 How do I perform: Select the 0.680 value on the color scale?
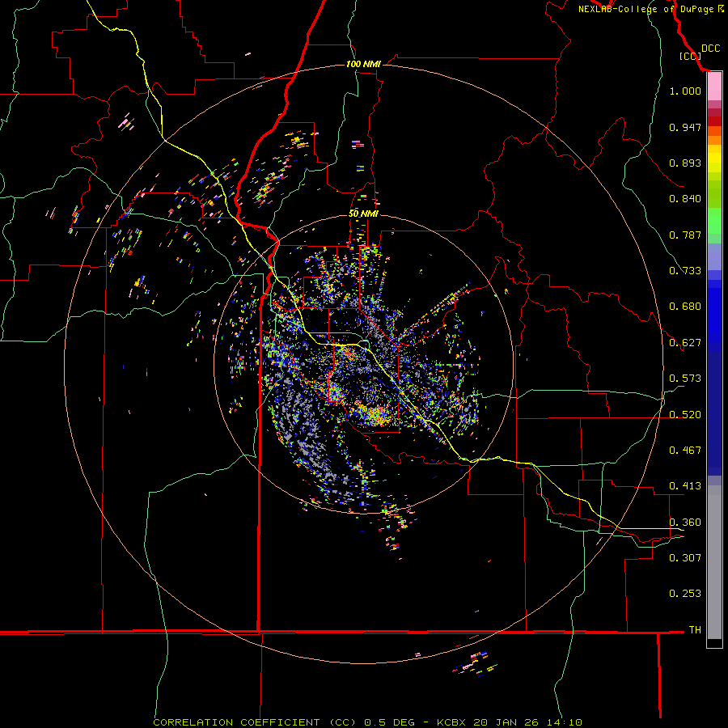[685, 307]
